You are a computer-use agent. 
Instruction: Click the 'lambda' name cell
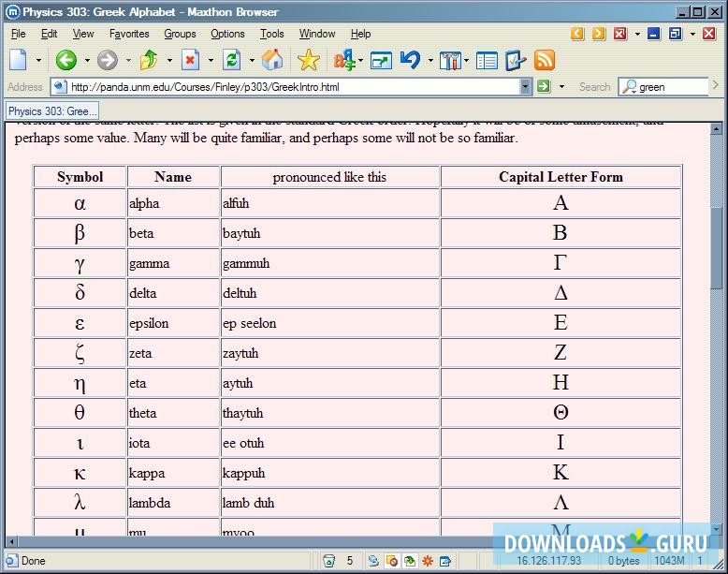point(173,503)
